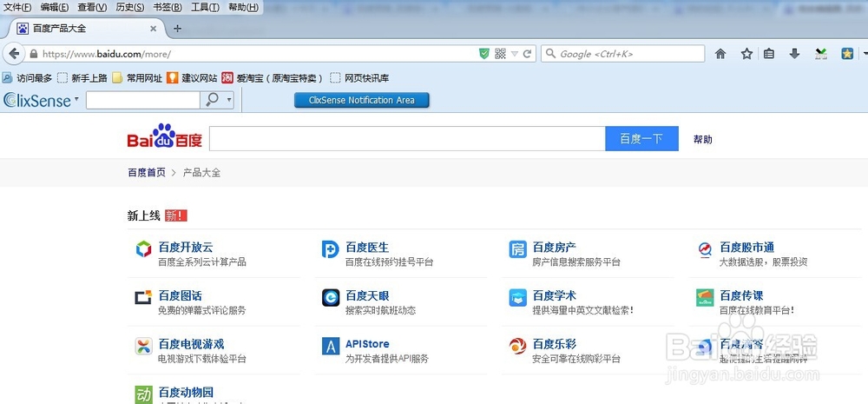This screenshot has width=868, height=404.
Task: Open the downloads arrow icon
Action: [794, 54]
